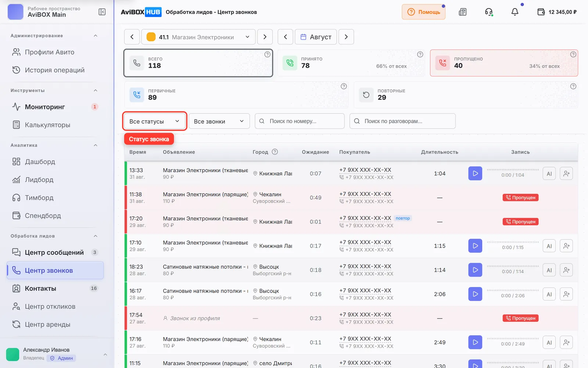Focus the Поиск по разговорам field
The image size is (588, 368).
[x=402, y=121]
